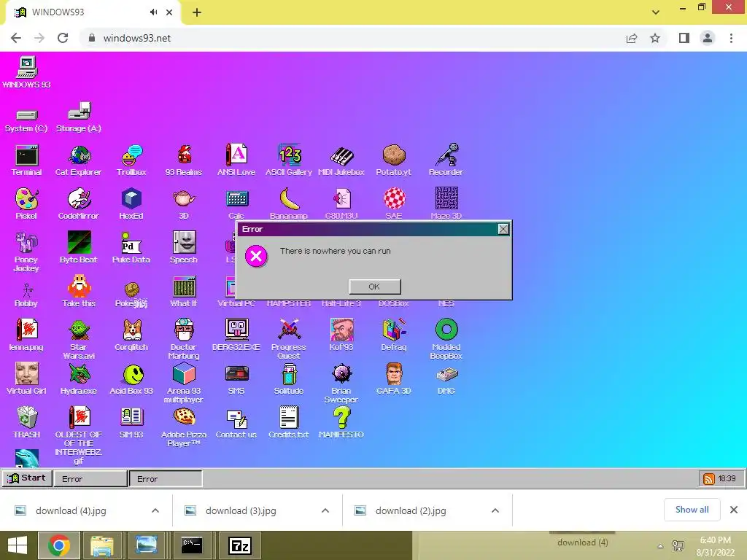Select second highlighted Error taskbar item

coord(166,479)
